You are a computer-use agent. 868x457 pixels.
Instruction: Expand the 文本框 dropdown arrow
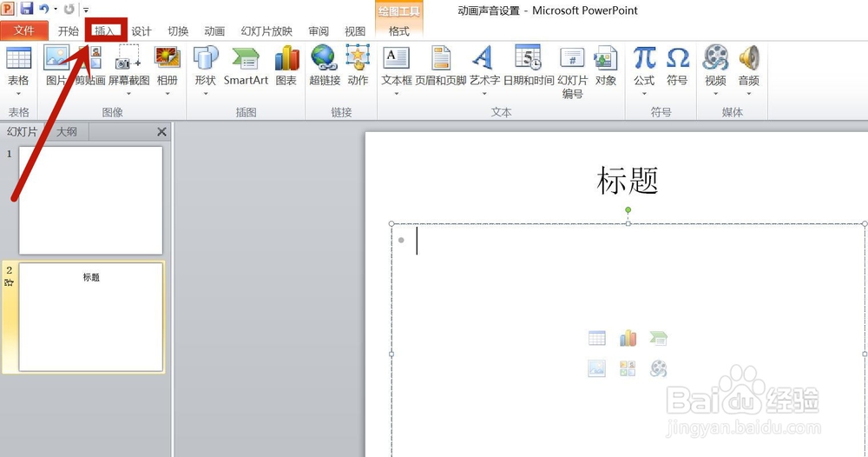tap(397, 94)
